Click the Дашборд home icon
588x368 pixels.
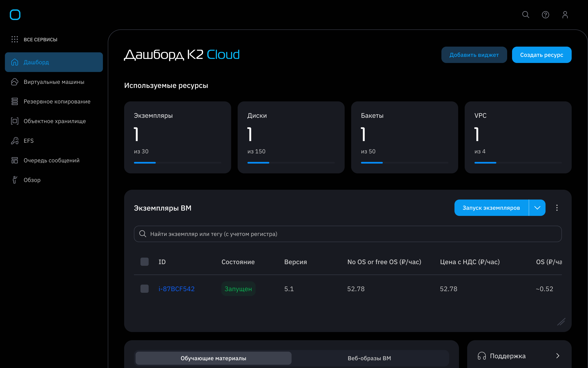[x=14, y=62]
